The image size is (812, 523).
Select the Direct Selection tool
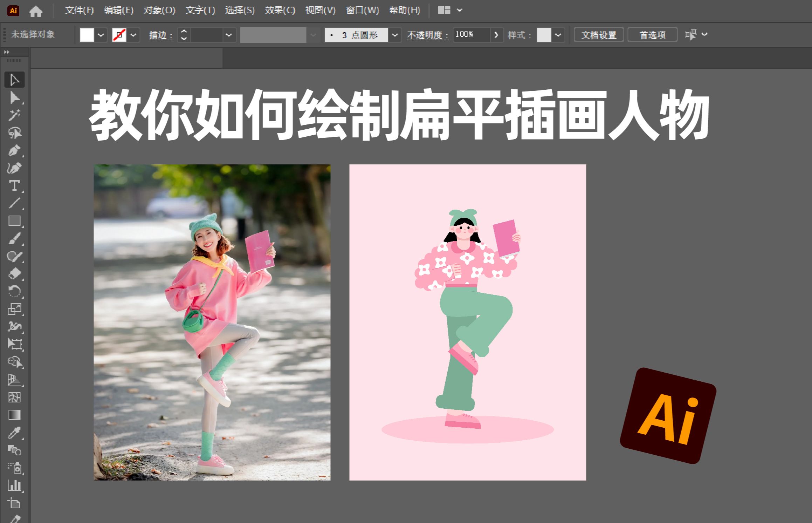[14, 98]
